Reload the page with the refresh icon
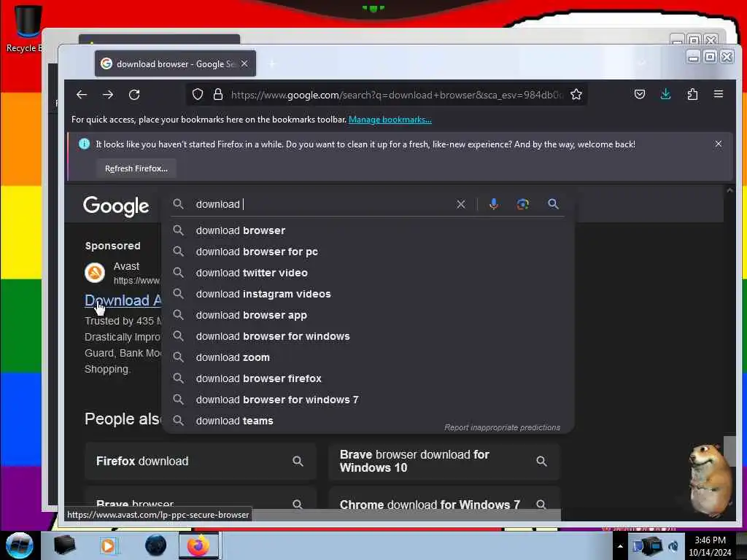 pyautogui.click(x=134, y=95)
